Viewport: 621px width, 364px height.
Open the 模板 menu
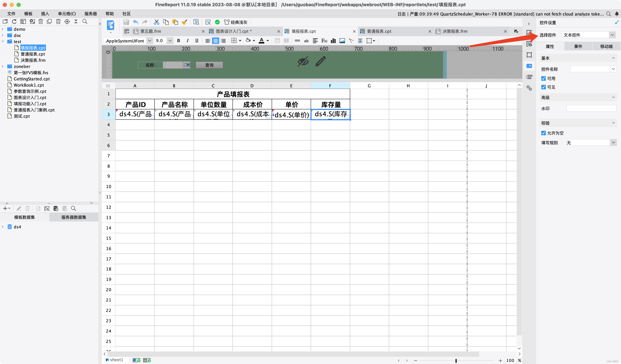(x=28, y=14)
